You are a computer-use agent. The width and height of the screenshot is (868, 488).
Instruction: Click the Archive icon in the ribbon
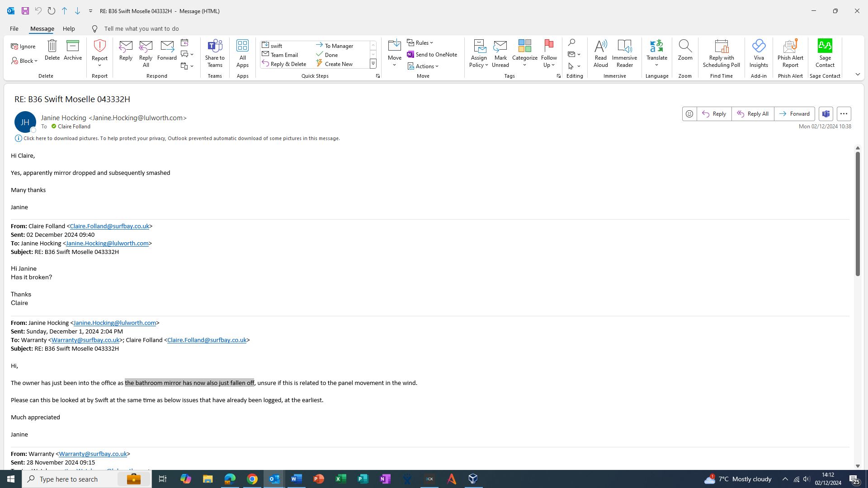point(72,50)
